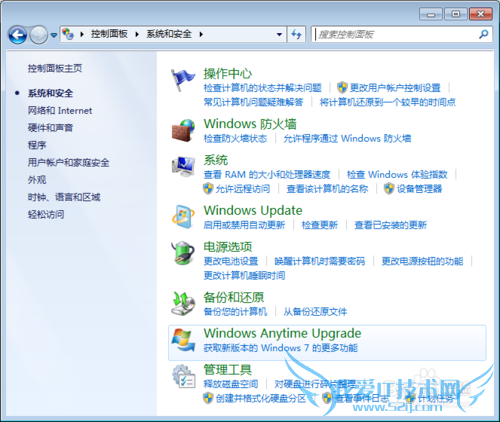The height and width of the screenshot is (422, 500).
Task: Expand arrow before 控制面板 in breadcrumb
Action: point(82,34)
